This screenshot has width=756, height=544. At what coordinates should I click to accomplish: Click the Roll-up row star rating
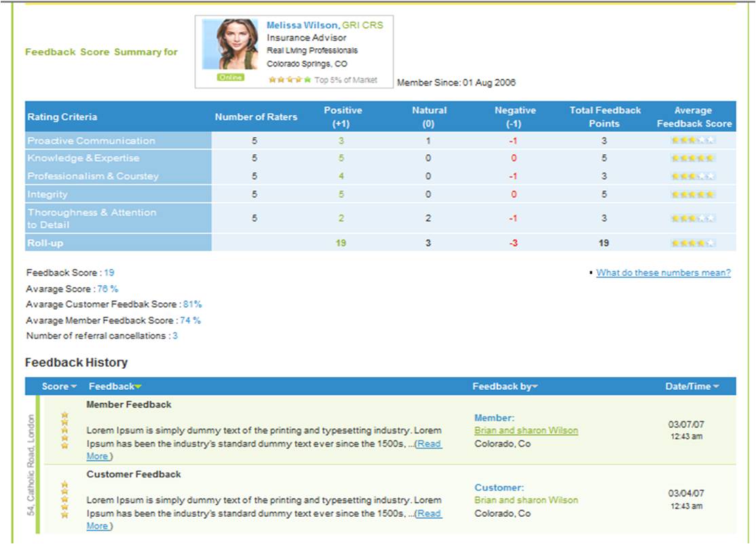point(693,243)
